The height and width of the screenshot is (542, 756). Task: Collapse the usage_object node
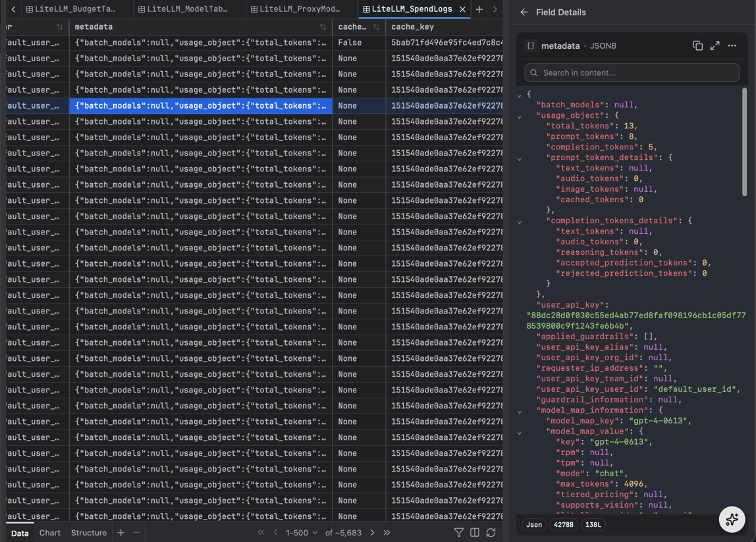pyautogui.click(x=520, y=116)
